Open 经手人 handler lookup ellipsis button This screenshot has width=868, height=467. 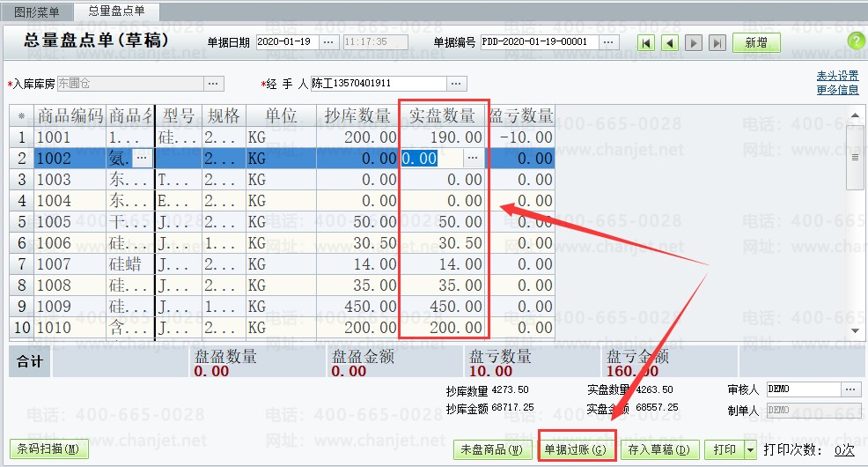pyautogui.click(x=456, y=84)
